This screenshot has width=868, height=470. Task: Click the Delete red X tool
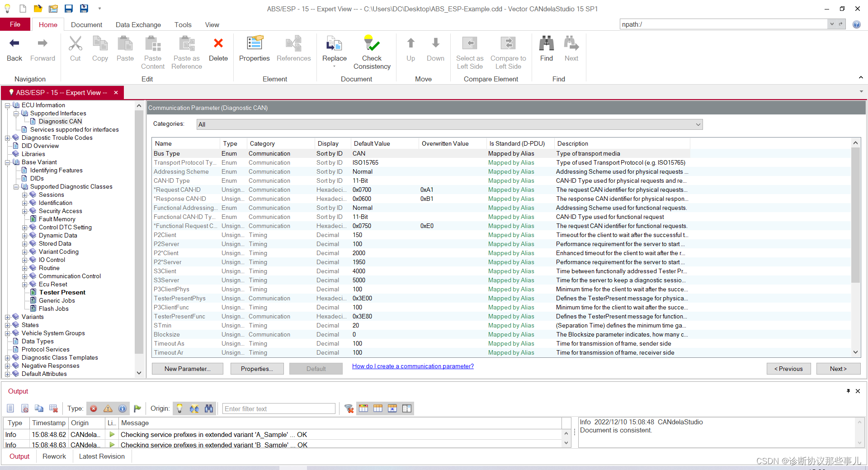[218, 49]
